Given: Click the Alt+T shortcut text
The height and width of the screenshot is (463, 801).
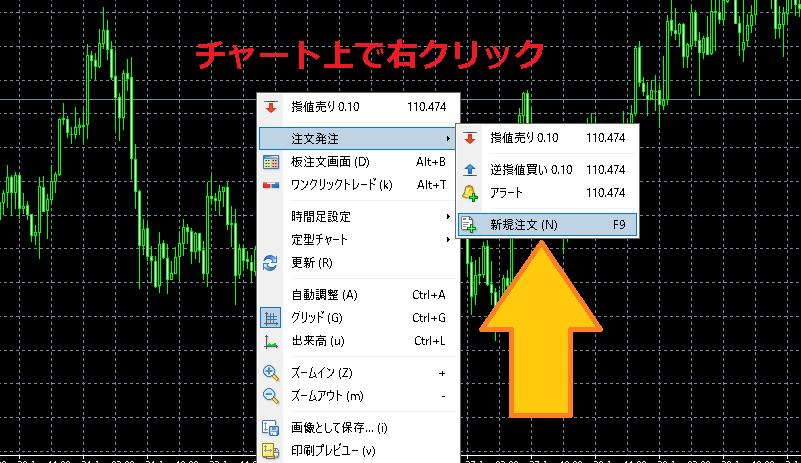Looking at the screenshot, I should pos(431,185).
